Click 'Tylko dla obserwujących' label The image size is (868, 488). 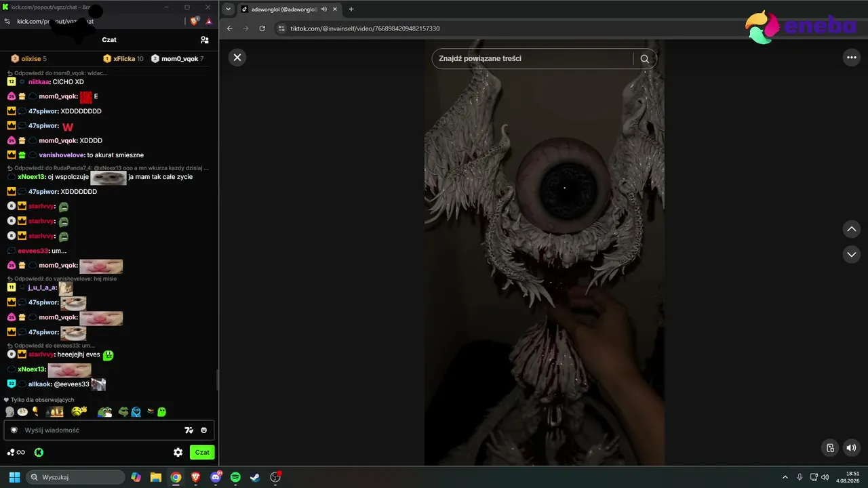point(43,400)
